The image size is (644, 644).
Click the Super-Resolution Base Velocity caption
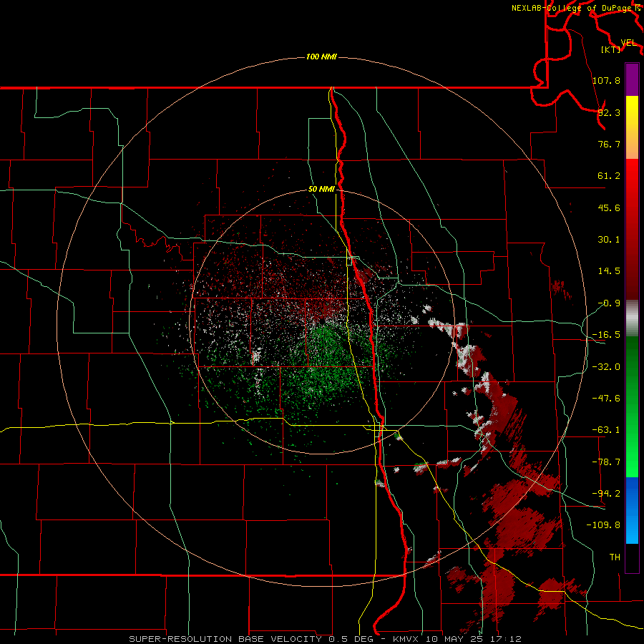coord(325,639)
